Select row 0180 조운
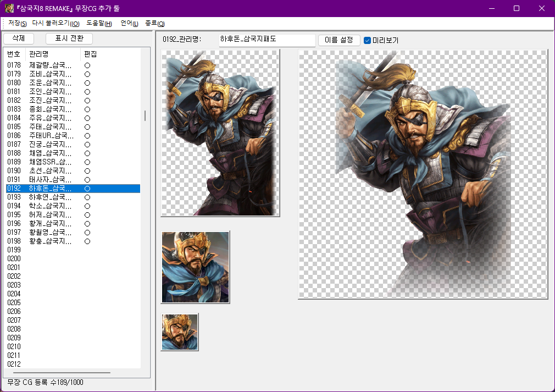This screenshot has height=392, width=555. point(73,83)
